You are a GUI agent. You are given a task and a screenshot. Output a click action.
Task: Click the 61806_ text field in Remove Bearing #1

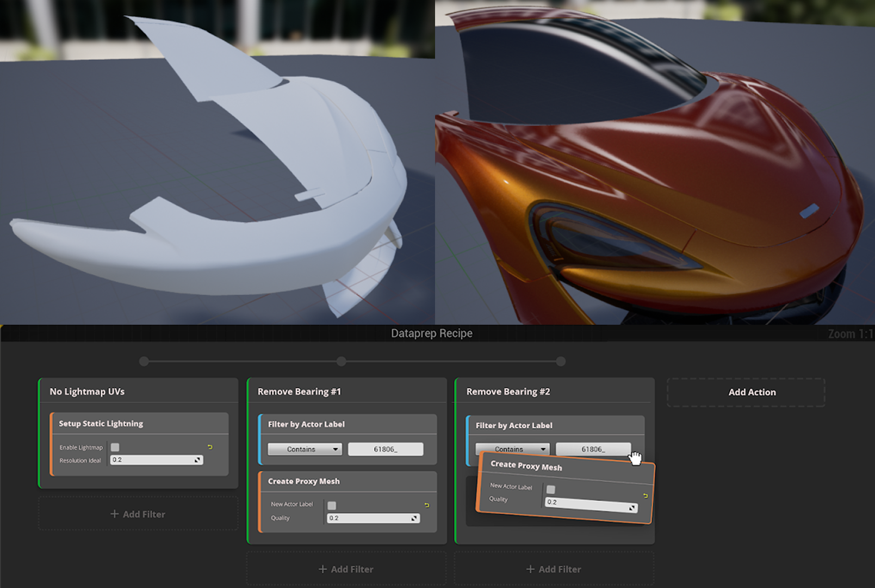click(x=386, y=449)
